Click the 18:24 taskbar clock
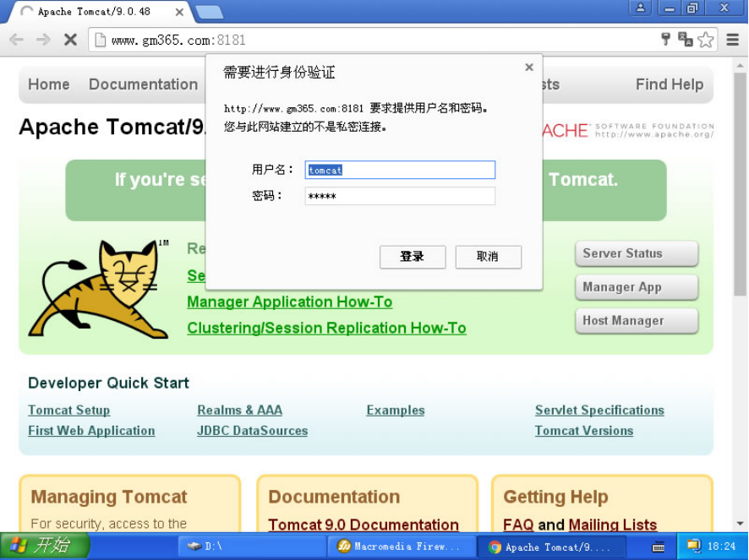Image resolution: width=749 pixels, height=560 pixels. [722, 546]
